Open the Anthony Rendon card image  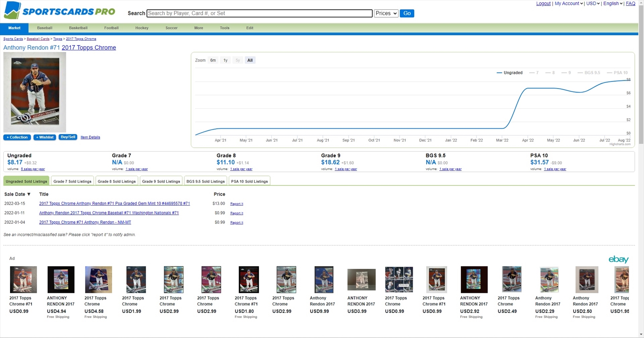(35, 92)
